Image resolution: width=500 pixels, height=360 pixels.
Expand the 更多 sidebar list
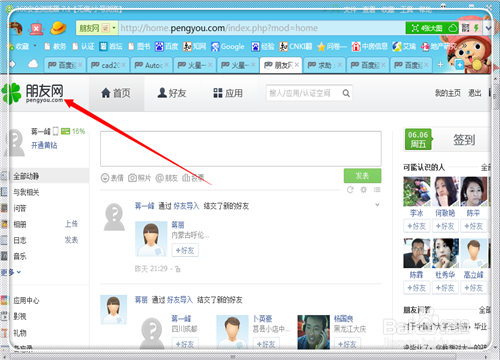pos(11,272)
